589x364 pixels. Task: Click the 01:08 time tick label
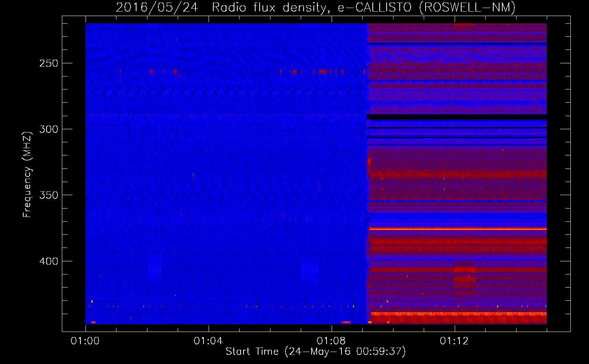click(x=331, y=341)
